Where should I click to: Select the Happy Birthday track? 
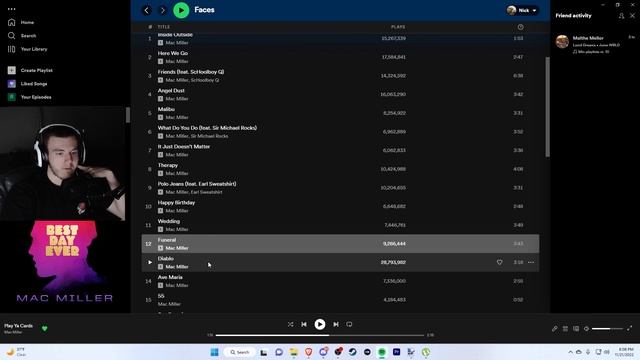click(340, 207)
